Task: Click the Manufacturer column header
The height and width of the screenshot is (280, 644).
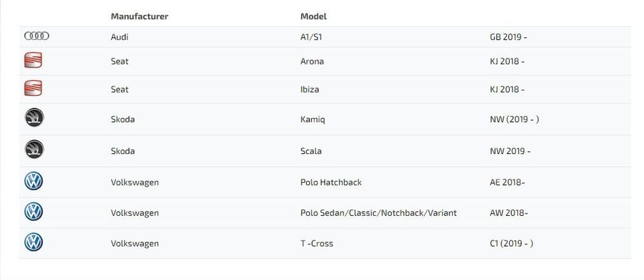Action: click(140, 16)
